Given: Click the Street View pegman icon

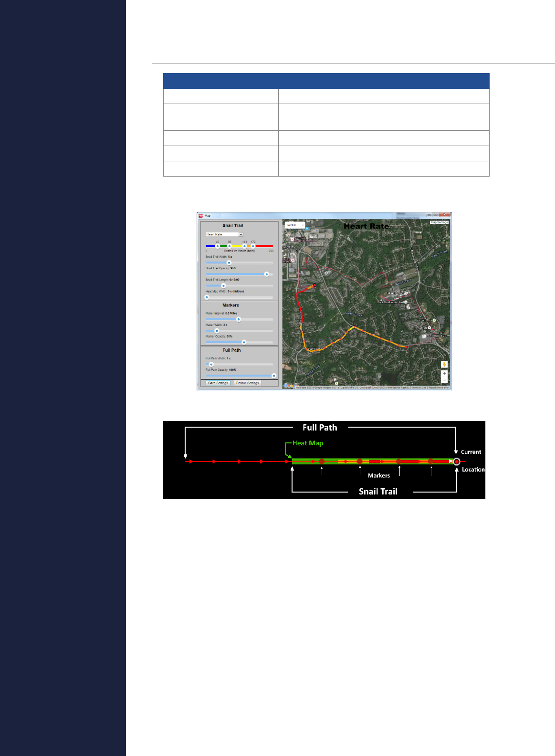Looking at the screenshot, I should 444,364.
